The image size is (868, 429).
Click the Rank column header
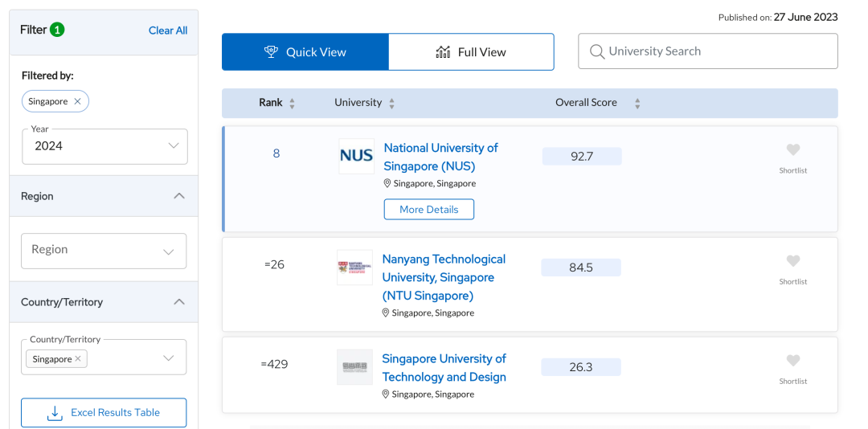pos(271,102)
